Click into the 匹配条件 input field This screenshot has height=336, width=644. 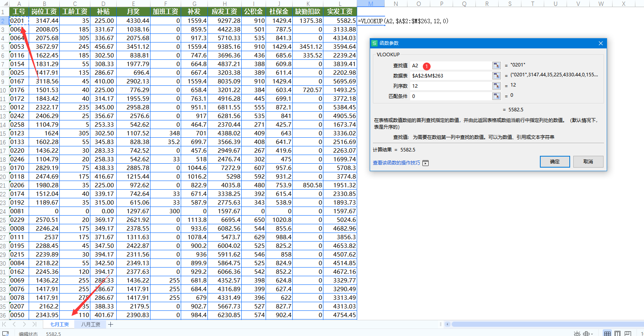click(x=451, y=96)
